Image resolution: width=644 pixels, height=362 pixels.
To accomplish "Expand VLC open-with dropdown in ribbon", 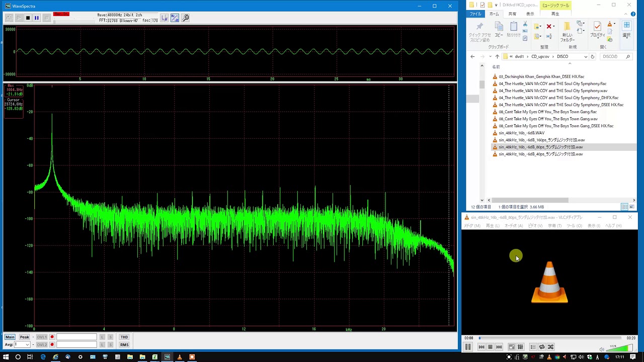I will [x=614, y=24].
